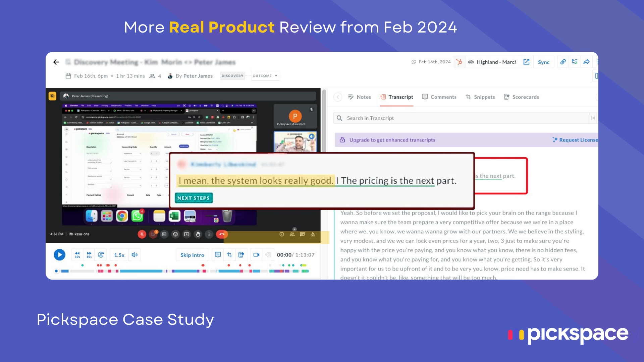Rewind 10 seconds in the recording
Image resolution: width=644 pixels, height=362 pixels.
click(x=77, y=255)
